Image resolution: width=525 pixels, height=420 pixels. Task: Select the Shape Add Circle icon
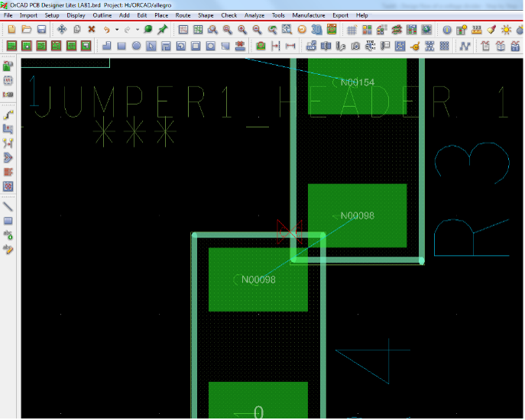point(136,46)
